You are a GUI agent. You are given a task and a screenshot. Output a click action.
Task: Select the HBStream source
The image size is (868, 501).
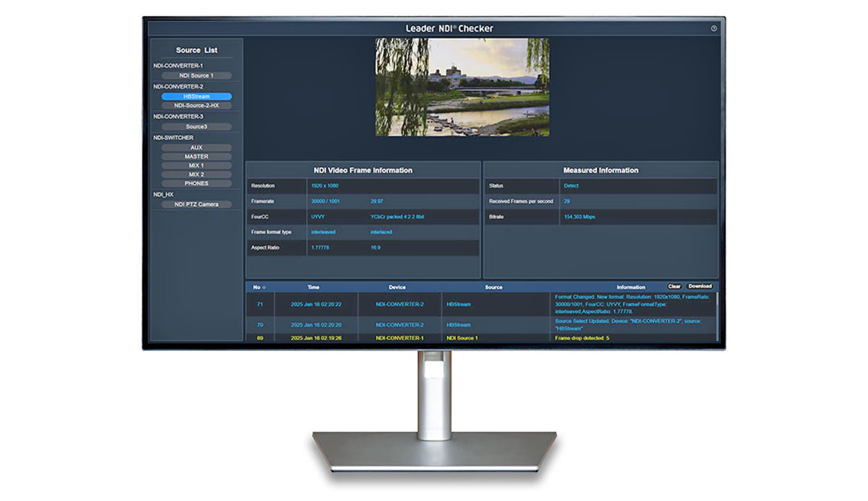pos(196,96)
